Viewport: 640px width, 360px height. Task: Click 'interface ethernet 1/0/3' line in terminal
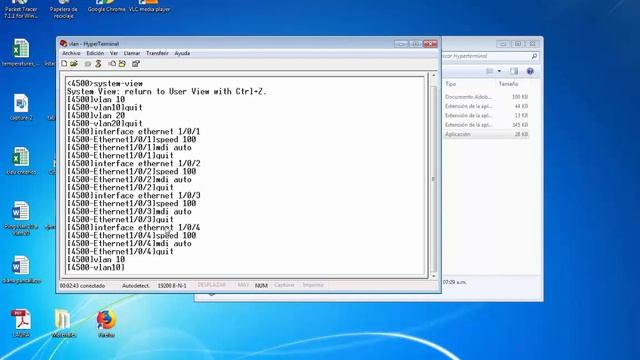pos(133,196)
